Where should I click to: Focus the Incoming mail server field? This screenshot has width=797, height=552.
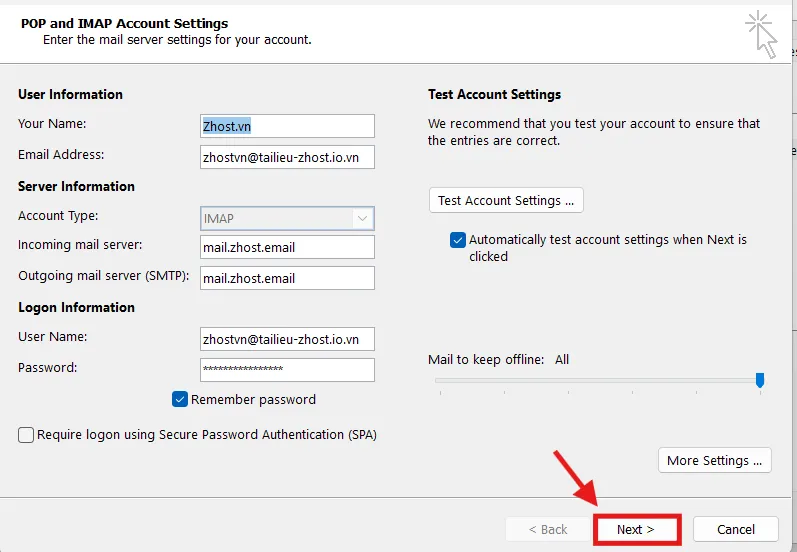click(x=287, y=247)
